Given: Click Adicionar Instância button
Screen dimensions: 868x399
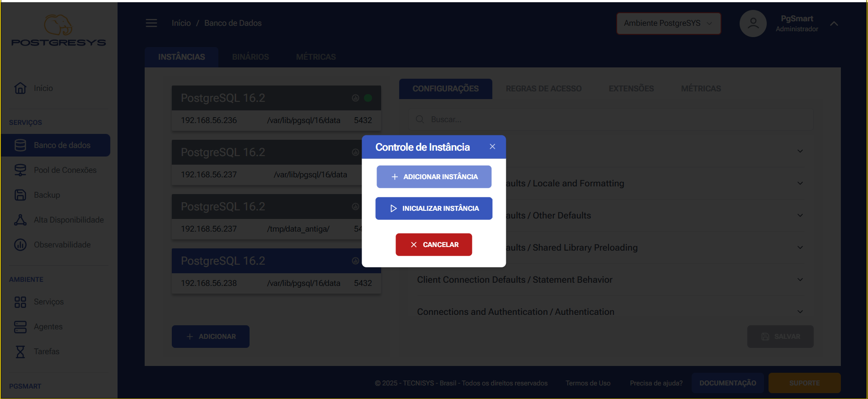Looking at the screenshot, I should coord(434,177).
